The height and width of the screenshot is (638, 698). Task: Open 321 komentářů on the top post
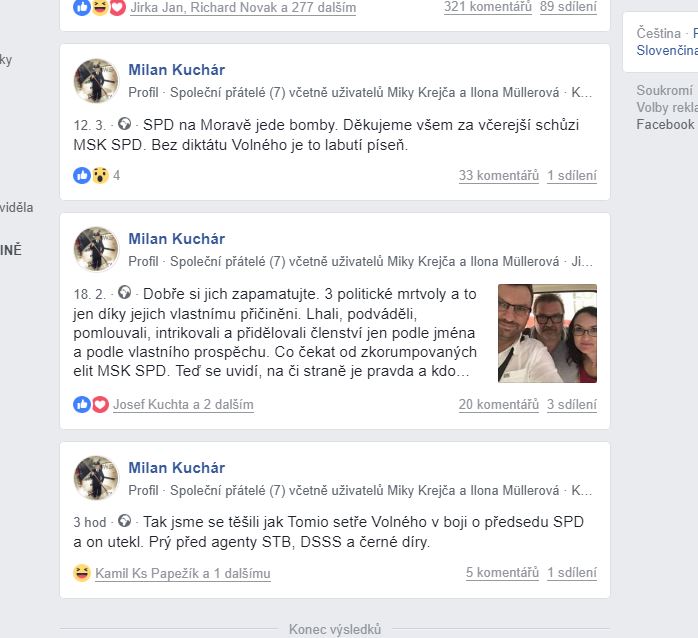click(488, 7)
